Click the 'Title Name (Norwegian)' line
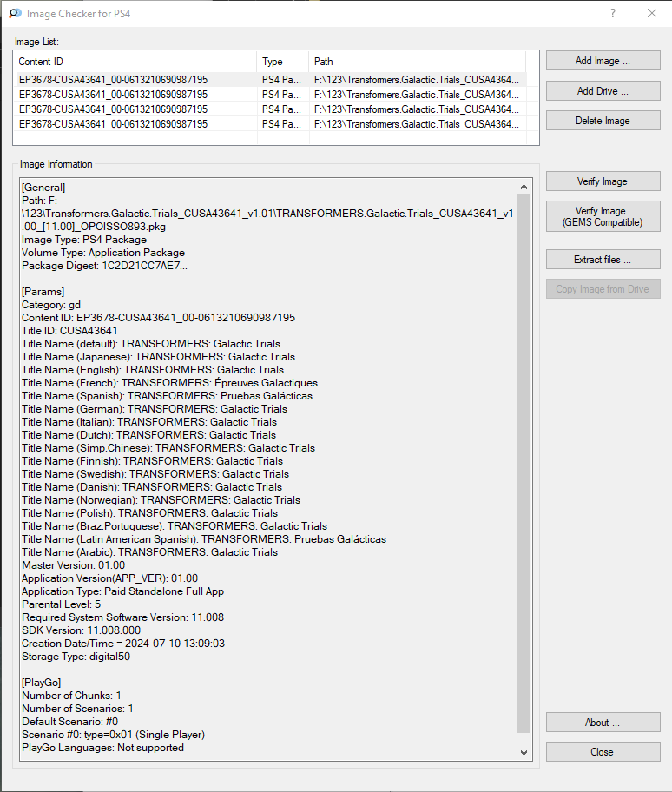Image resolution: width=672 pixels, height=792 pixels. 161,500
